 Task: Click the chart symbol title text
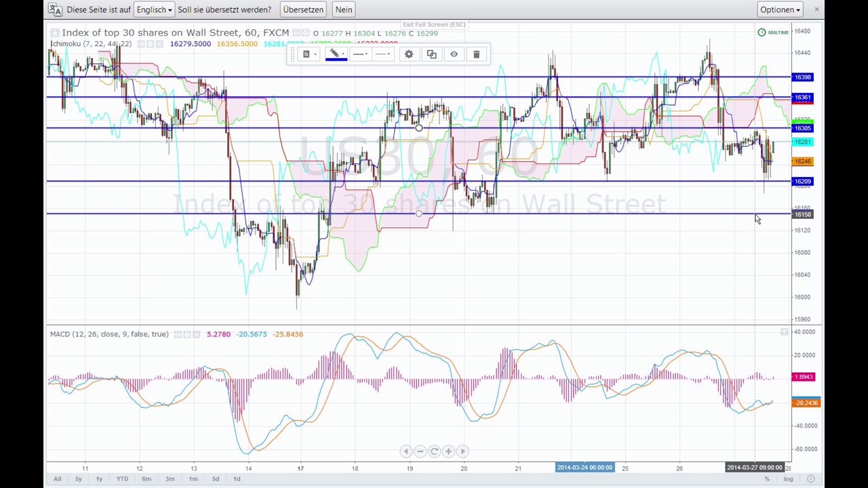[x=176, y=33]
